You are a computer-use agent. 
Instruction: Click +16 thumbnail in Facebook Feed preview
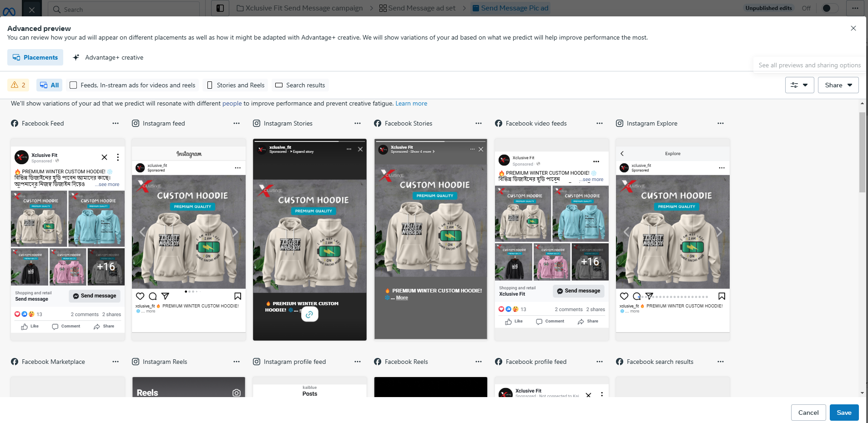pos(106,267)
